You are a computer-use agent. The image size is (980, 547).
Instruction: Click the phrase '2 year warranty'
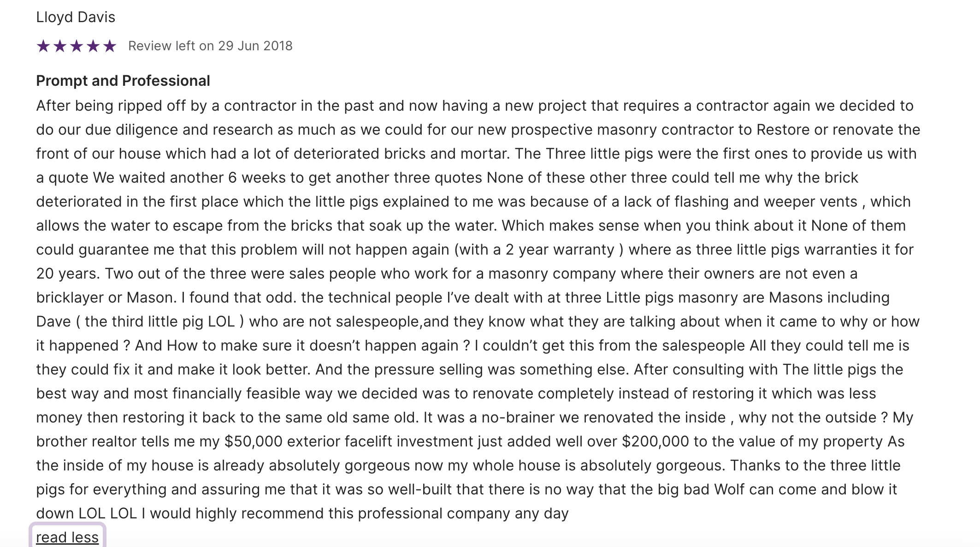pos(560,250)
